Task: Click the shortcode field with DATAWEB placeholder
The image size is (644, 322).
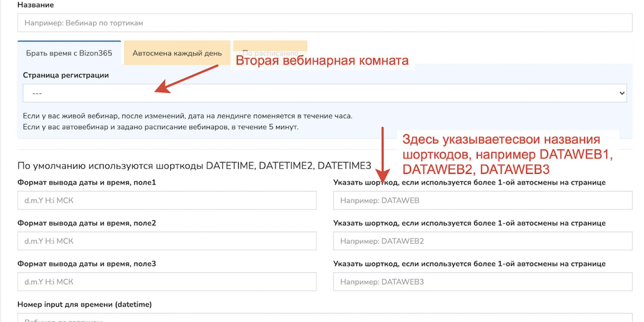Action: (482, 200)
